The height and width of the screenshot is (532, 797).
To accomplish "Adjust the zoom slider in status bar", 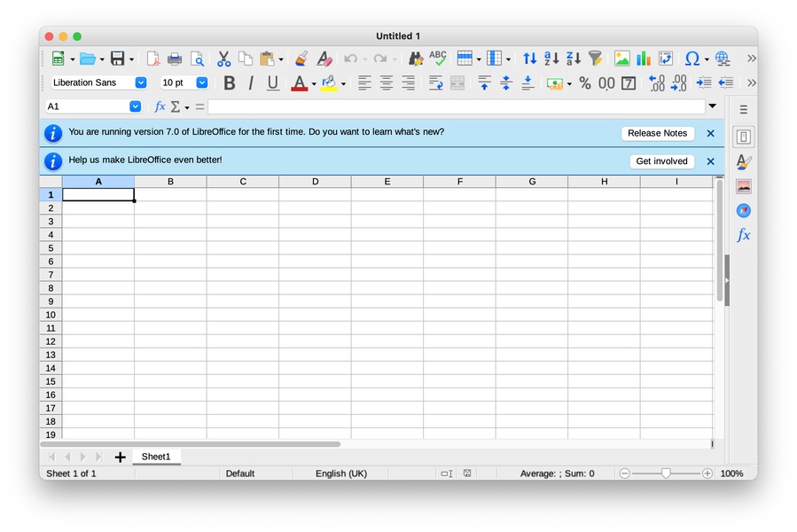I will 666,473.
